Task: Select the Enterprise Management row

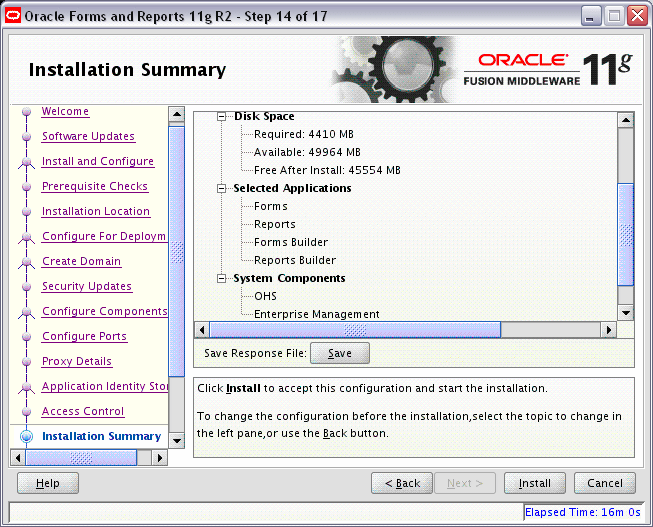Action: (x=317, y=315)
